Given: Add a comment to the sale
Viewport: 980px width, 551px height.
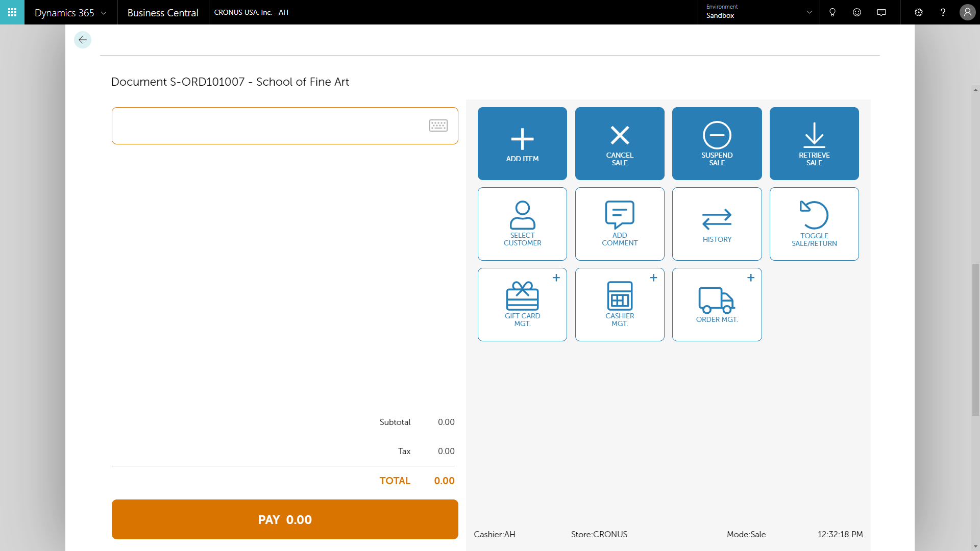Looking at the screenshot, I should 619,224.
